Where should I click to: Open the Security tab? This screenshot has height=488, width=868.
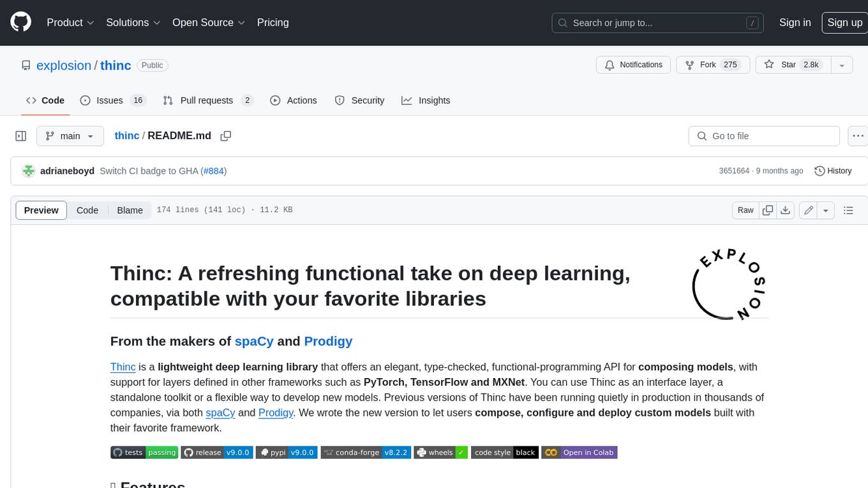(x=359, y=100)
